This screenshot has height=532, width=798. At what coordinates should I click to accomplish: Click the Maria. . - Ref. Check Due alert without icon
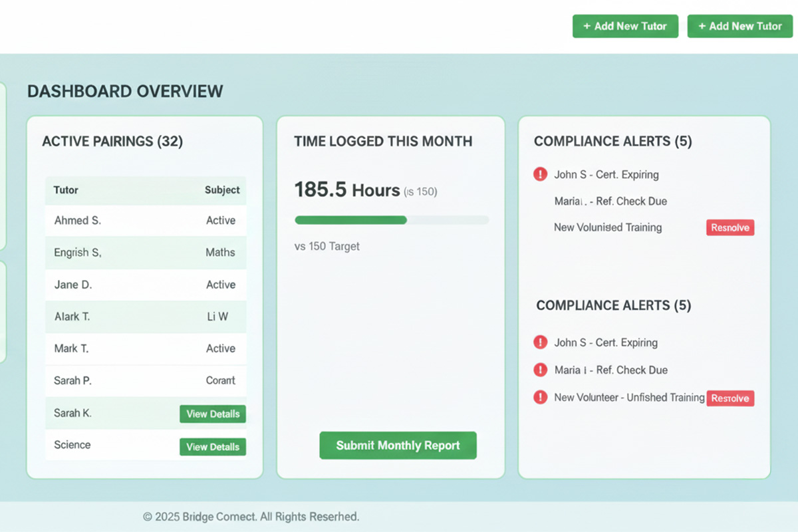point(610,201)
